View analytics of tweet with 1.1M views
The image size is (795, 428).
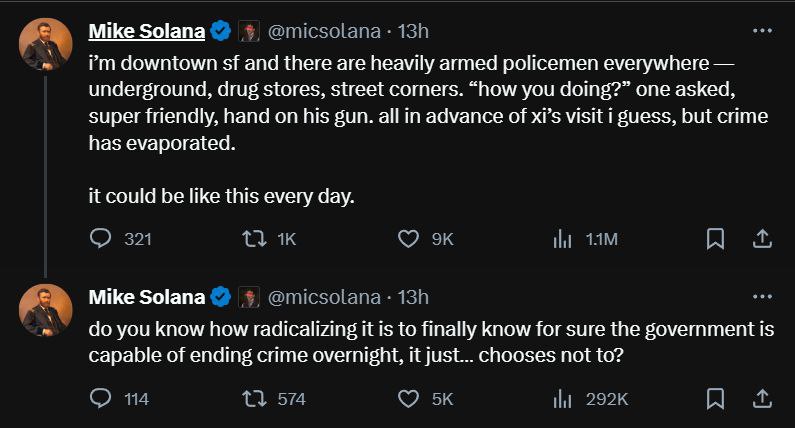click(x=562, y=239)
